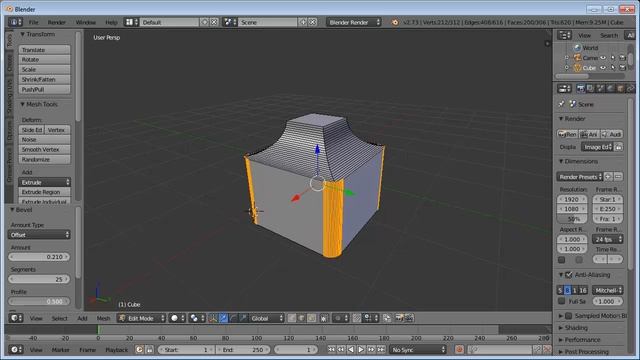The width and height of the screenshot is (640, 360).
Task: Click the Shrink/Fatten button
Action: [44, 80]
